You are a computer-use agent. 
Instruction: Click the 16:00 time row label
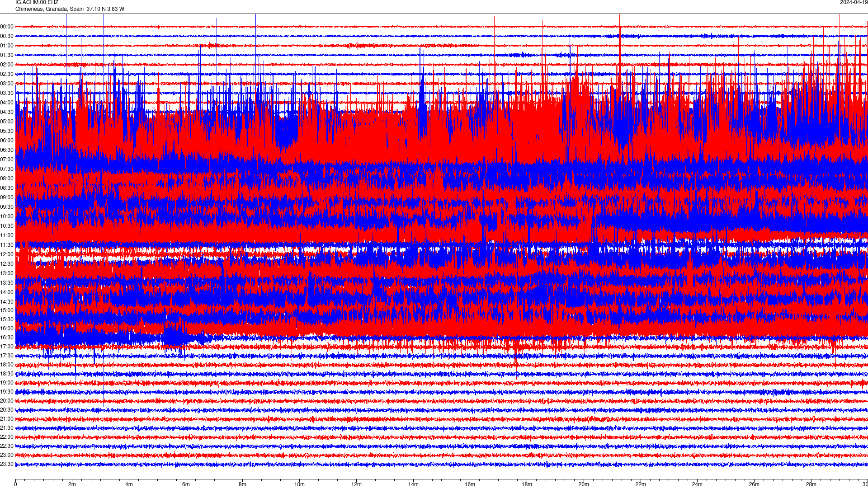coord(7,328)
